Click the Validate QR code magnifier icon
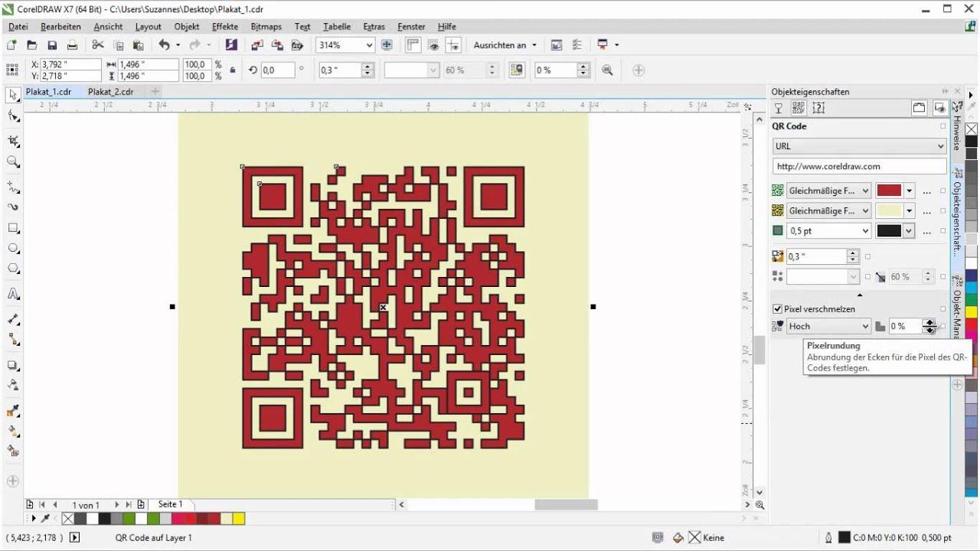Screen dimensions: 980x551 coord(607,70)
